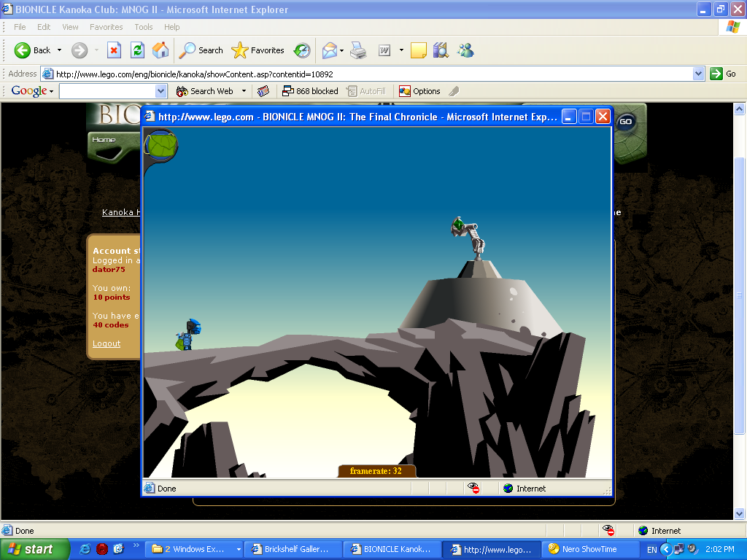Open the Forward history dropdown arrow

(97, 50)
